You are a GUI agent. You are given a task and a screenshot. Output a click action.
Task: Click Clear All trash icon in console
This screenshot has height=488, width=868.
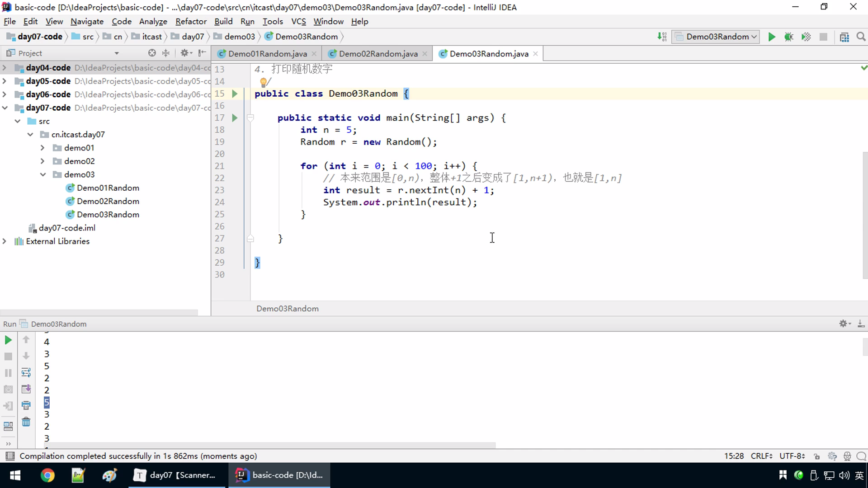tap(26, 422)
